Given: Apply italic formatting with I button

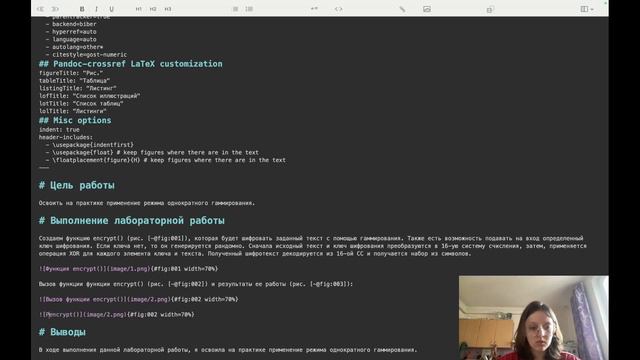Looking at the screenshot, I should (96, 9).
